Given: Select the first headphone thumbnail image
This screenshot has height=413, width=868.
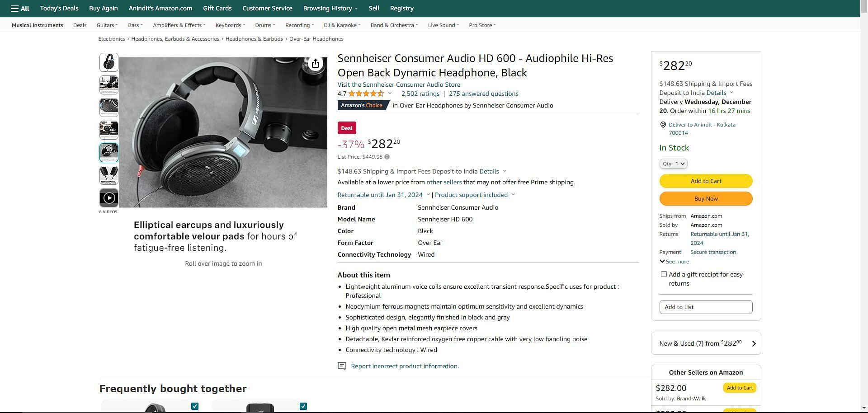Looking at the screenshot, I should 109,62.
